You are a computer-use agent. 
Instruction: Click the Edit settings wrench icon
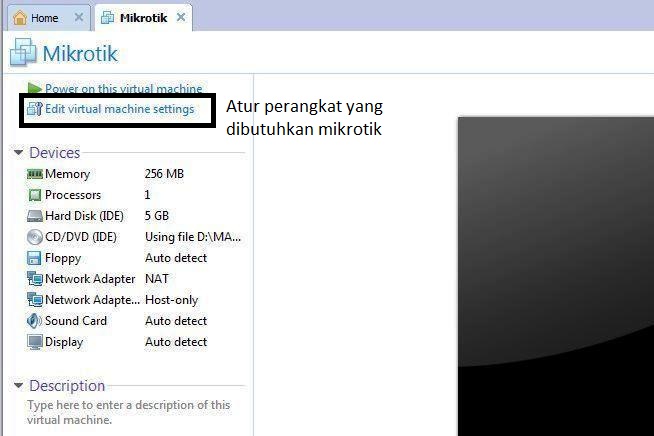[x=35, y=109]
